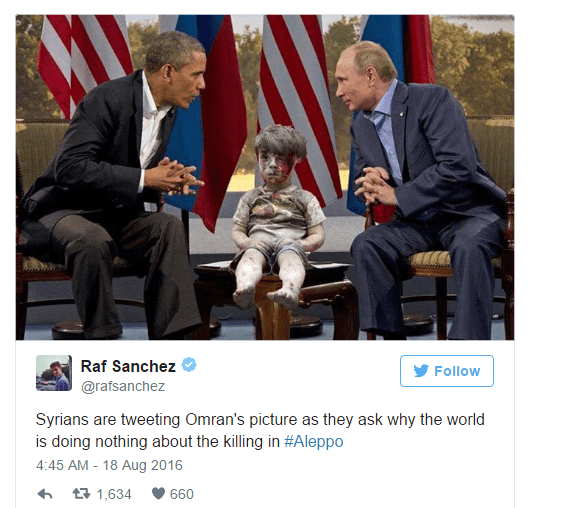Open the Raf Sanchez display name link

tap(128, 366)
